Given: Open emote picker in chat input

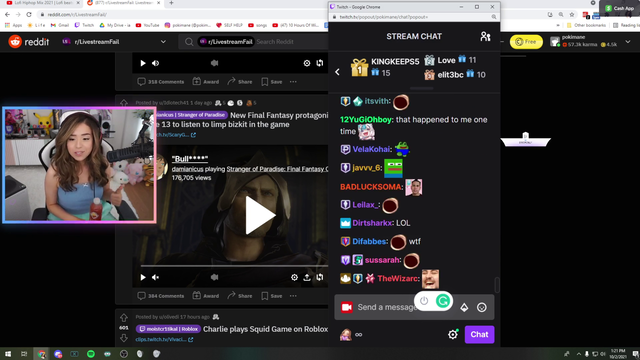Looking at the screenshot, I should 482,307.
